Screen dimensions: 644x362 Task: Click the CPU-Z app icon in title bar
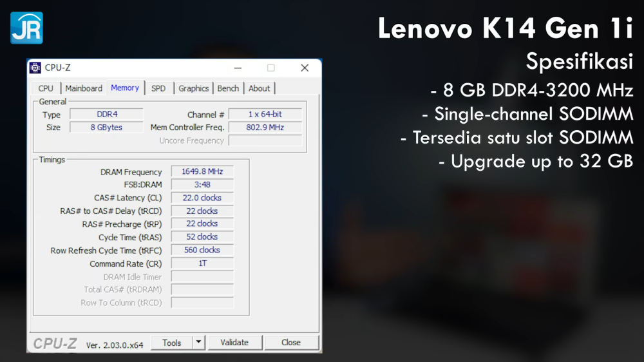point(35,68)
